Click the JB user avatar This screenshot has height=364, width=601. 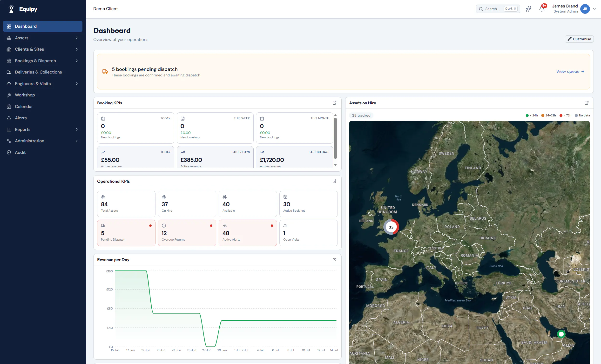(x=585, y=9)
